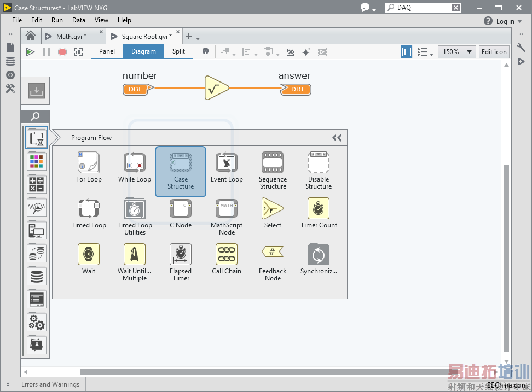The width and height of the screenshot is (532, 392).
Task: Open Timed Loop Utilities subpalette
Action: (x=135, y=217)
